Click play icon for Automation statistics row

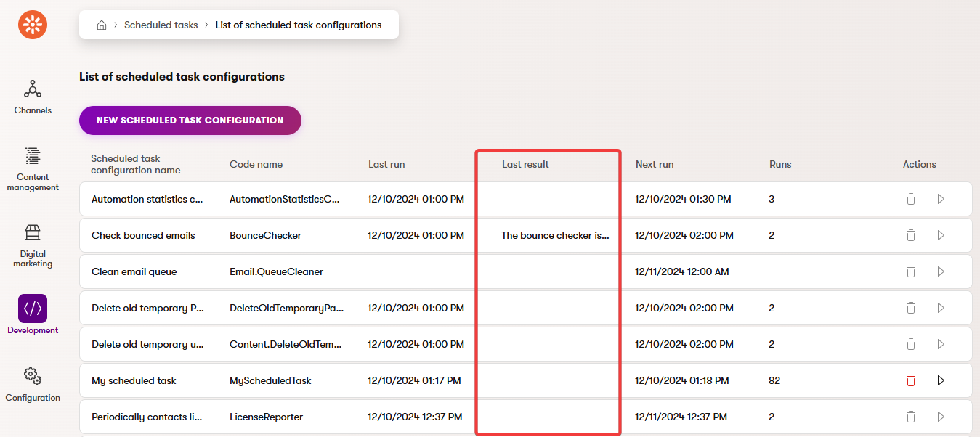[941, 199]
